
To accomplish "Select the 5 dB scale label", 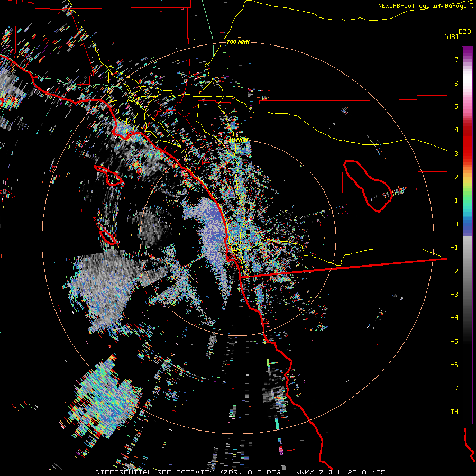I will pos(456,106).
